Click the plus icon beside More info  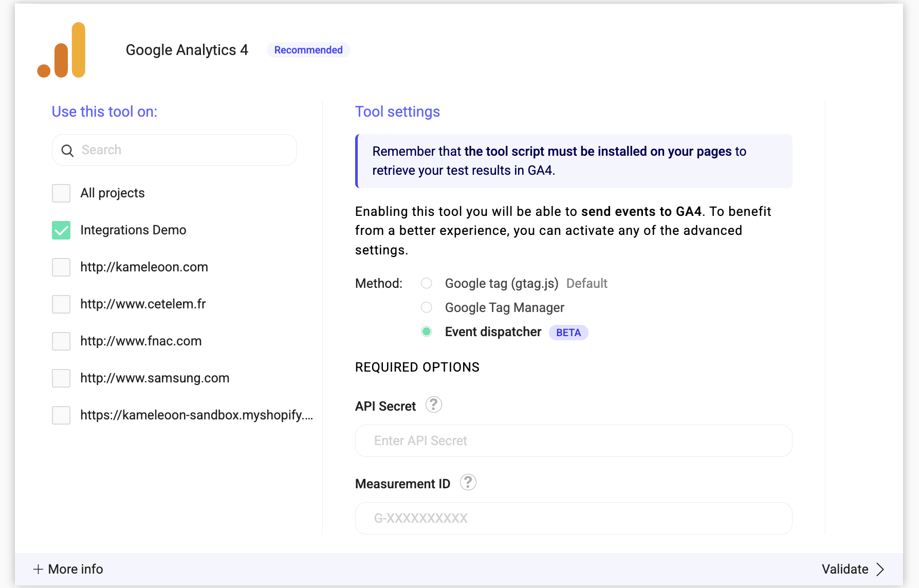[x=38, y=569]
